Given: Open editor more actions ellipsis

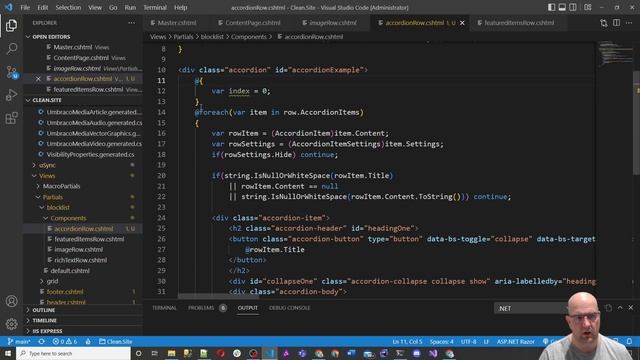Looking at the screenshot, I should pos(629,23).
